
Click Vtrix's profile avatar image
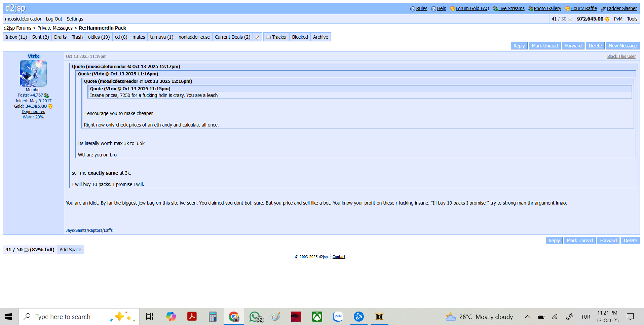coord(33,73)
